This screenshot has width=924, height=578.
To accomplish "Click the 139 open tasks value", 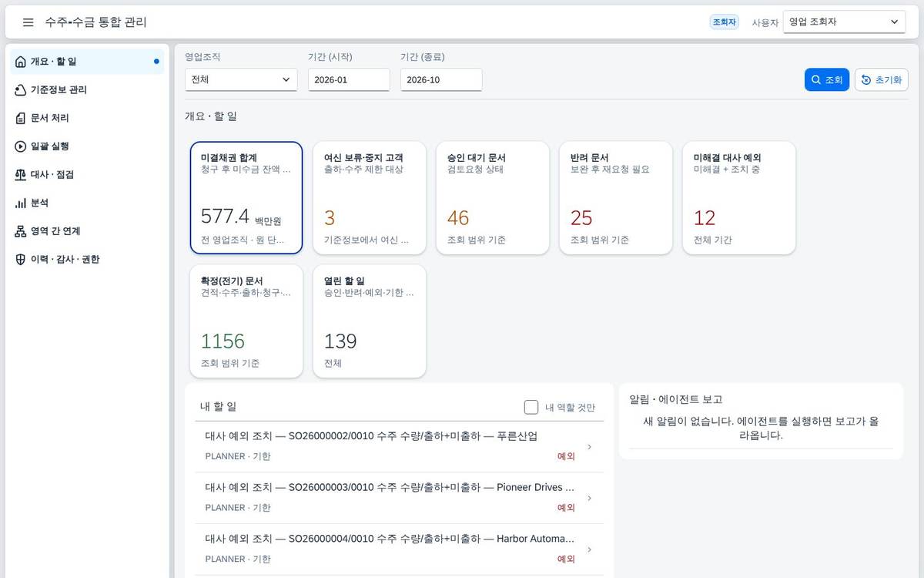I will coord(340,341).
